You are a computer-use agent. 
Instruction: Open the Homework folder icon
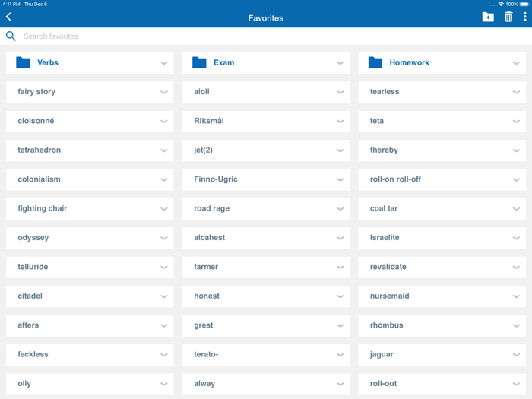[375, 62]
